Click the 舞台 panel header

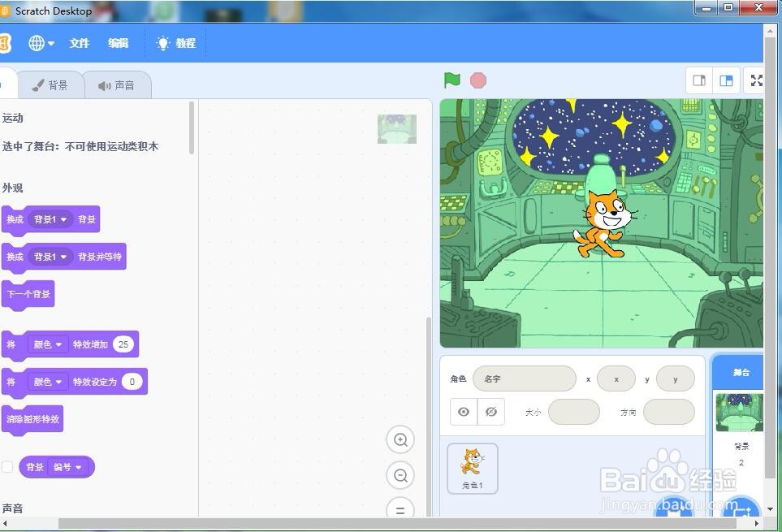pos(739,373)
